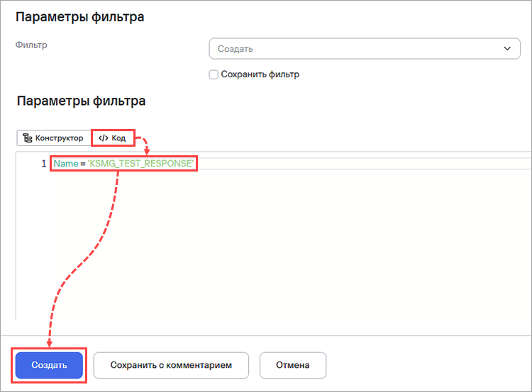532x392 pixels.
Task: Switch to the Конструктор tab
Action: (x=54, y=138)
